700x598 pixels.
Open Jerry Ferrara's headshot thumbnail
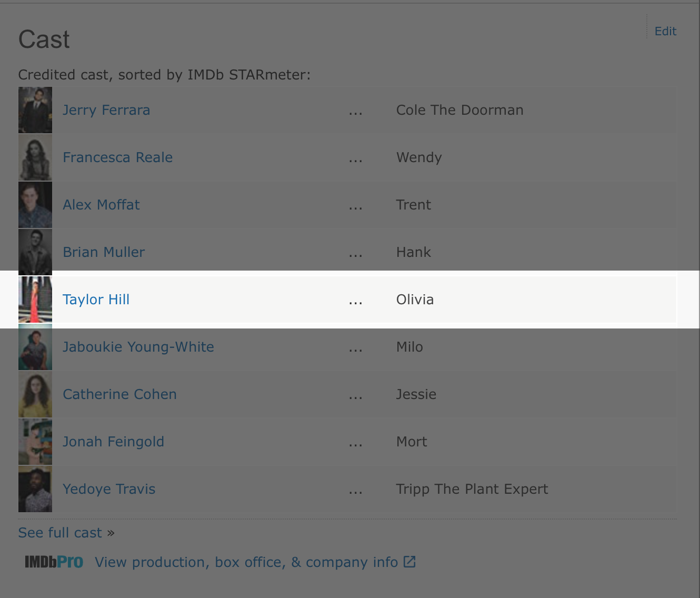35,110
